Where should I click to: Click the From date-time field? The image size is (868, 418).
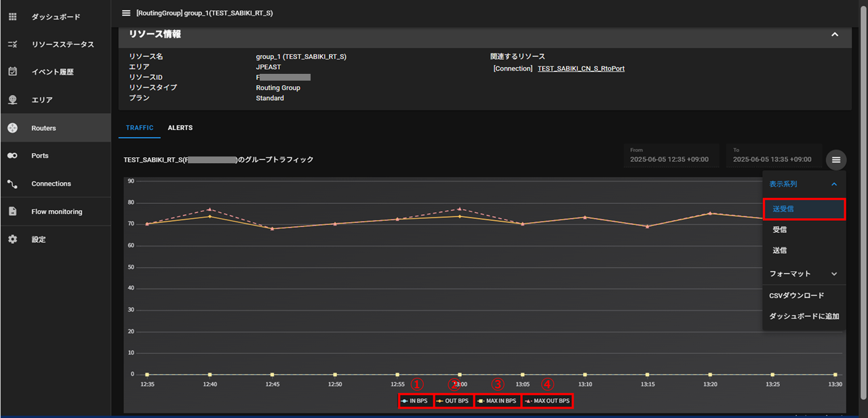click(671, 155)
